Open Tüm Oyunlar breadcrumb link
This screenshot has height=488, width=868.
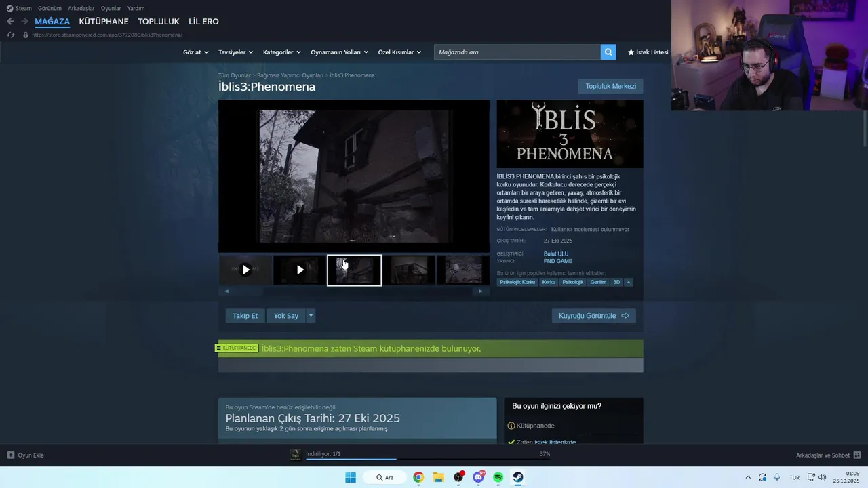pos(234,75)
